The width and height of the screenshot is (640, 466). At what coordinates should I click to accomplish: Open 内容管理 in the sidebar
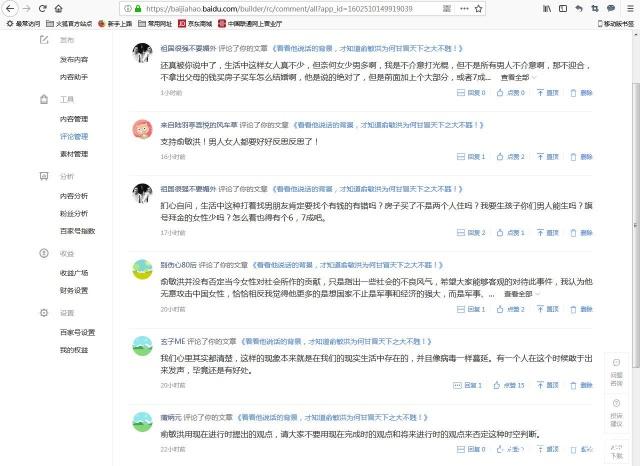tap(73, 118)
